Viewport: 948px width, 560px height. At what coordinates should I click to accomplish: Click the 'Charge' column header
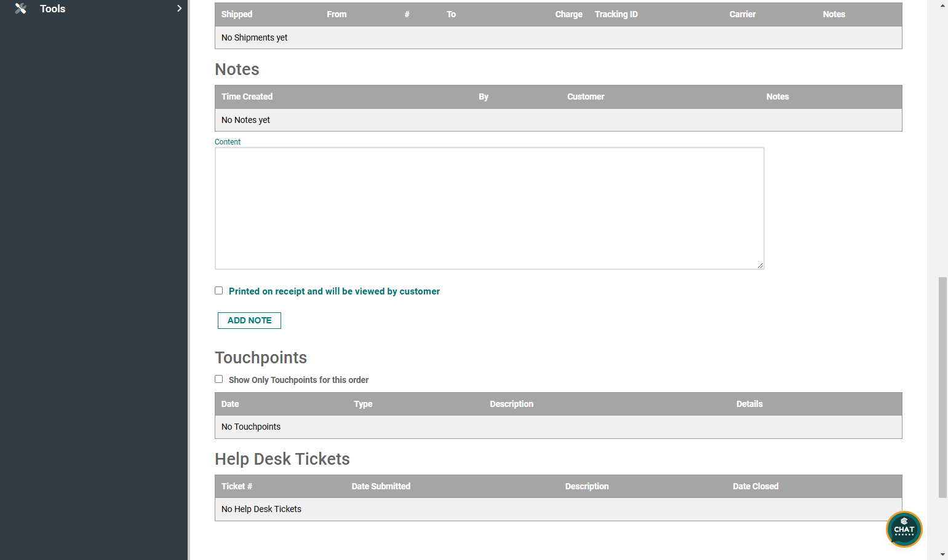point(568,14)
